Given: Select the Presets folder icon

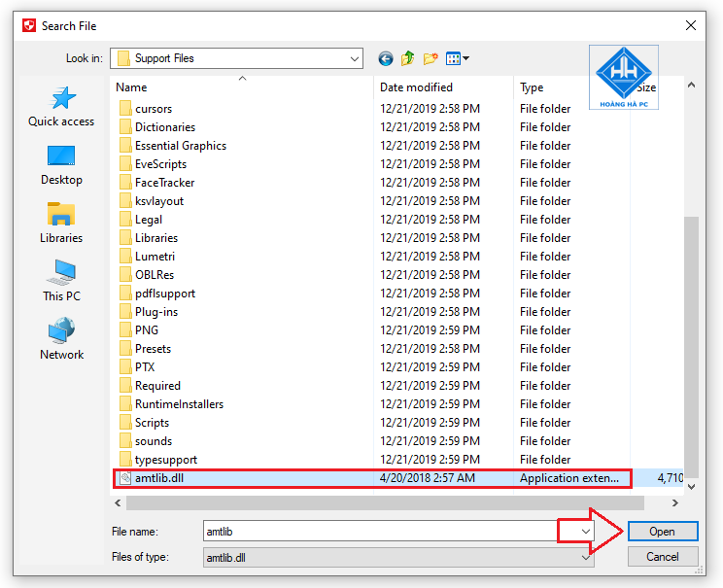Looking at the screenshot, I should (125, 349).
